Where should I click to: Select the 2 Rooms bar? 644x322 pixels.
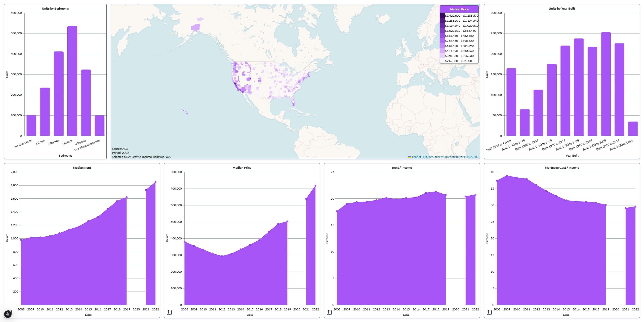pos(59,94)
